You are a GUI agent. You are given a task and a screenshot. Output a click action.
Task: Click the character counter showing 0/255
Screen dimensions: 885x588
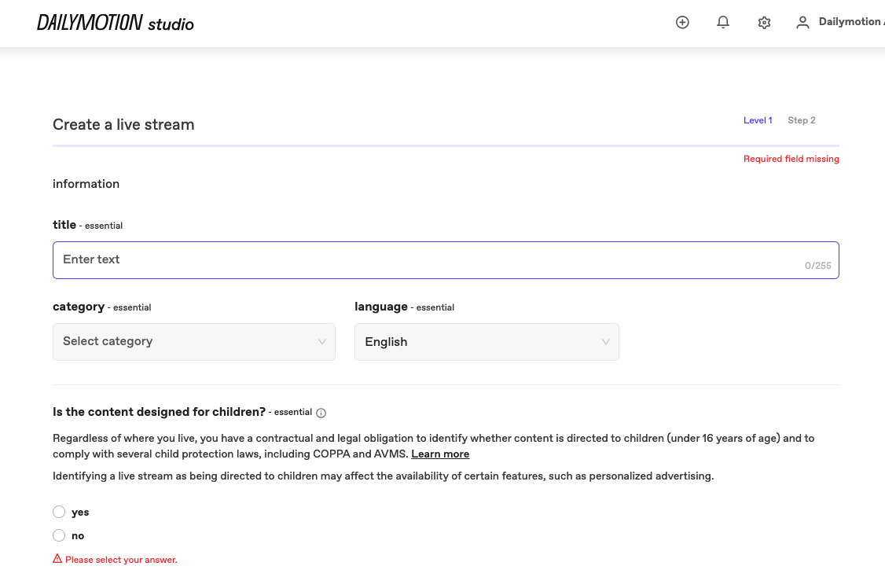(x=817, y=266)
